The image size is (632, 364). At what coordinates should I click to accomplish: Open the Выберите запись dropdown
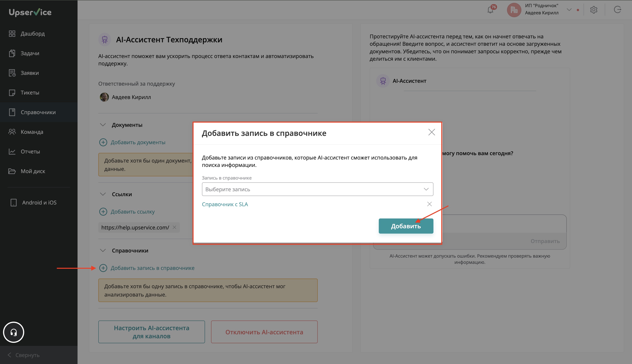click(x=317, y=189)
